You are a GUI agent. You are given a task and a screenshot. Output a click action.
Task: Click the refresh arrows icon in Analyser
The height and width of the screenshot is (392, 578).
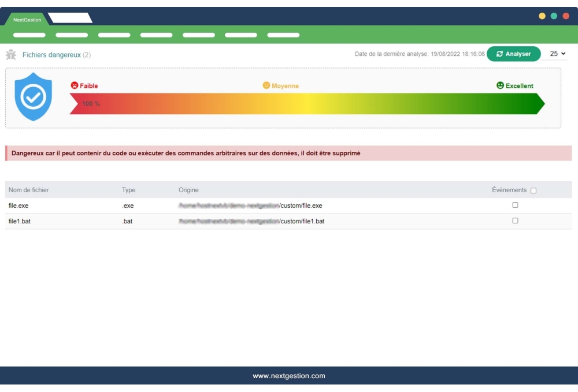click(x=499, y=54)
